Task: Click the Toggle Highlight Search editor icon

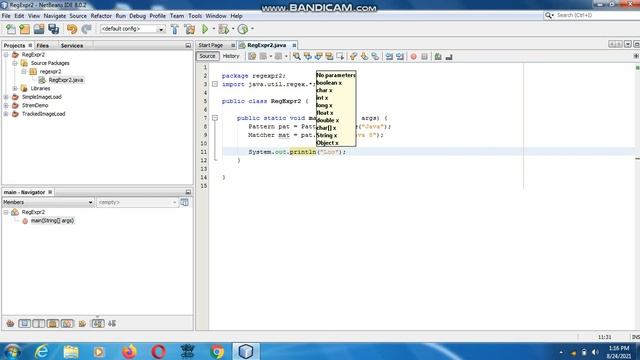Action: 329,56
